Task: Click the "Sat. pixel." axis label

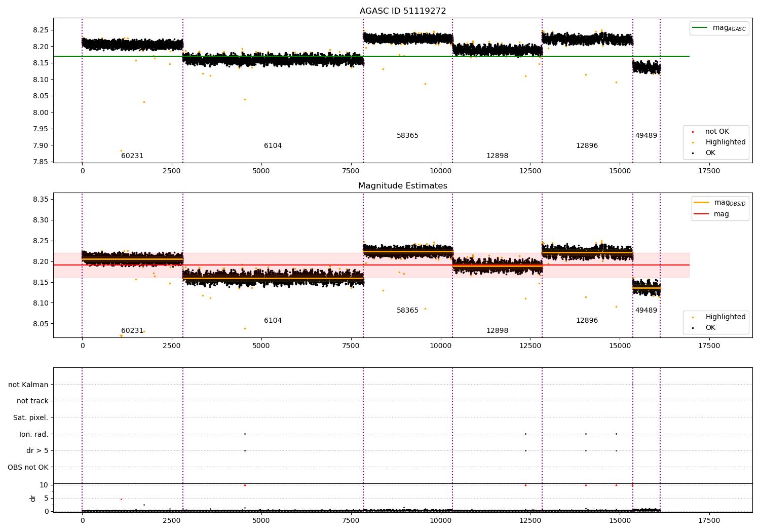Action: click(x=31, y=417)
